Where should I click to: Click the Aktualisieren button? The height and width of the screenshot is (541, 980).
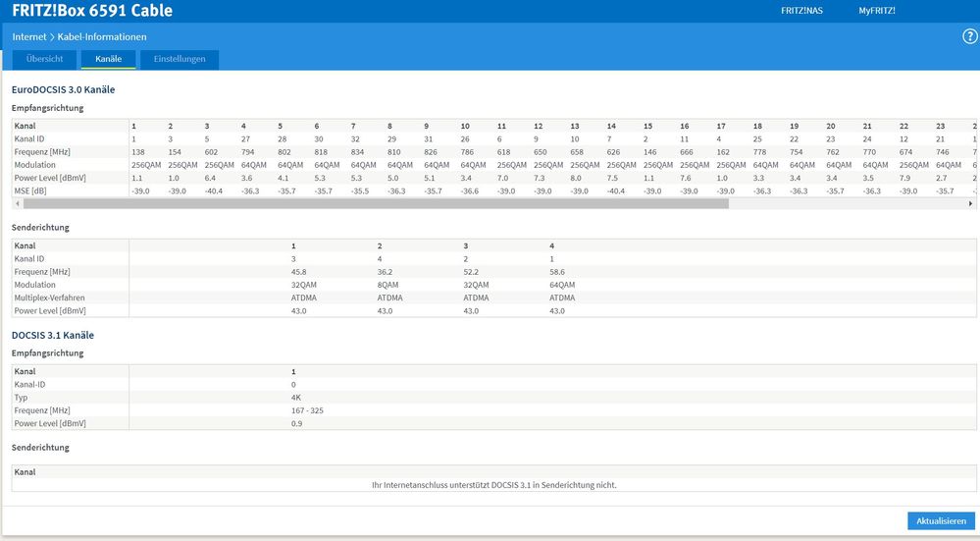point(941,521)
